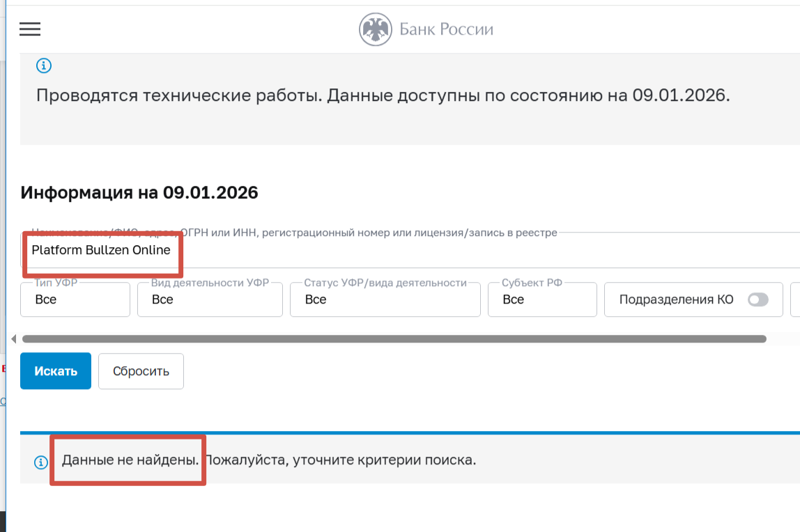Click the 'Информация на 09.01.2026' heading
The width and height of the screenshot is (800, 532).
(x=139, y=193)
